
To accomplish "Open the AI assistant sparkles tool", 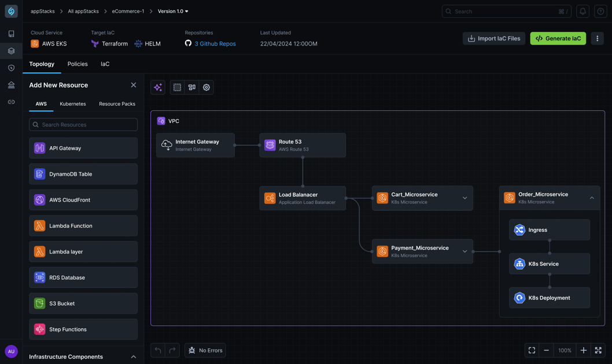I will click(x=157, y=87).
